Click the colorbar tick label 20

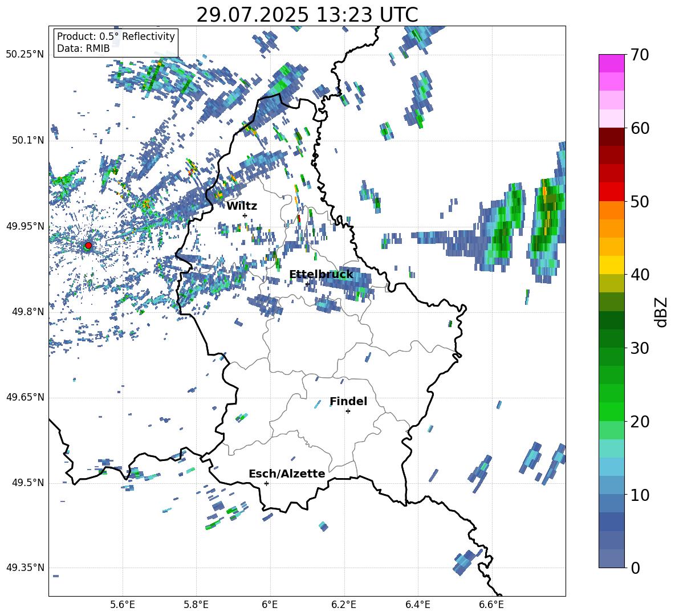click(640, 422)
